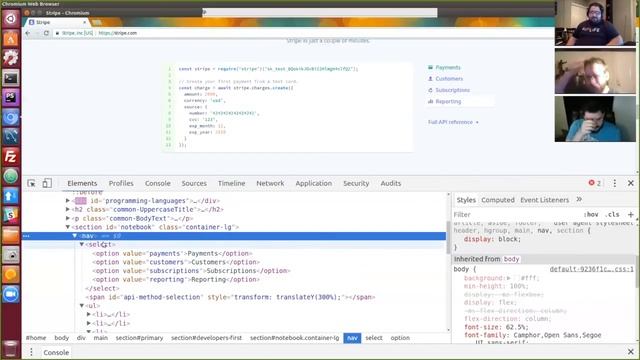Open the files folder dock icon

pos(11,235)
